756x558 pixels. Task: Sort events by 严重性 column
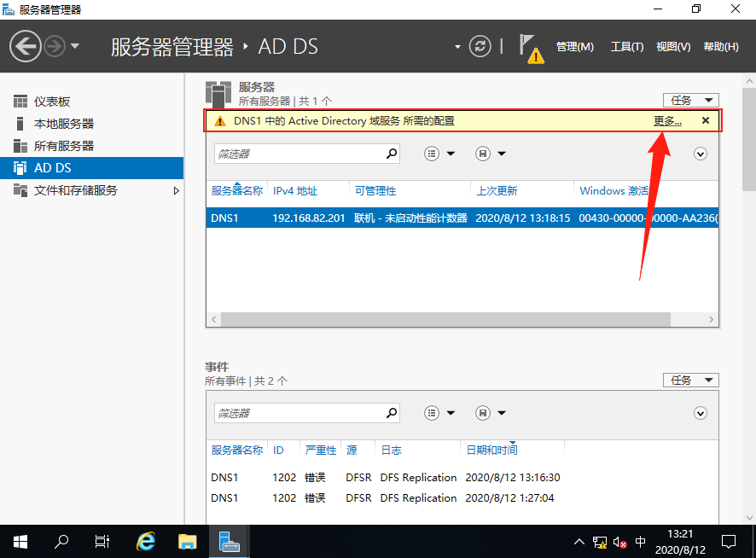pyautogui.click(x=321, y=450)
